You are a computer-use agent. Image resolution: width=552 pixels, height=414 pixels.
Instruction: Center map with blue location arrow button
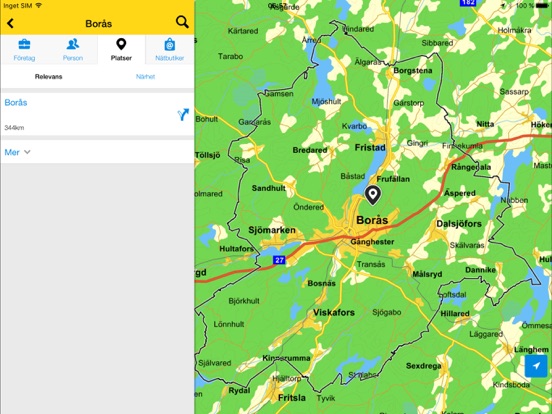click(x=536, y=366)
